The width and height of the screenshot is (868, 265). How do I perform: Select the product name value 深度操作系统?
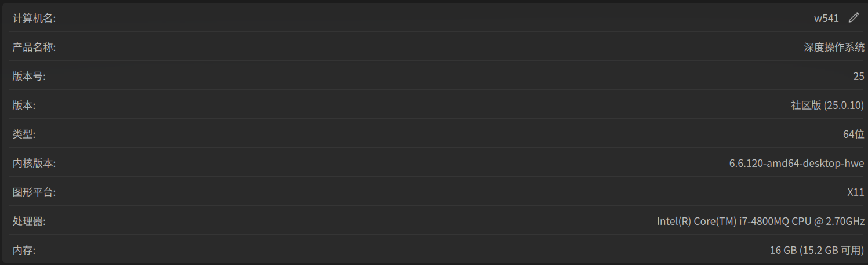(x=834, y=48)
